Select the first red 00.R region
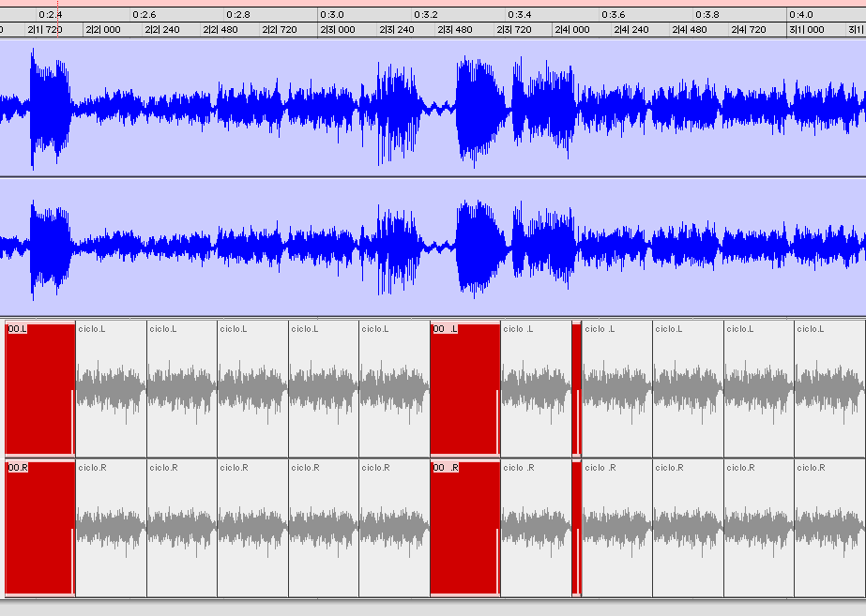The width and height of the screenshot is (866, 616). coord(39,528)
